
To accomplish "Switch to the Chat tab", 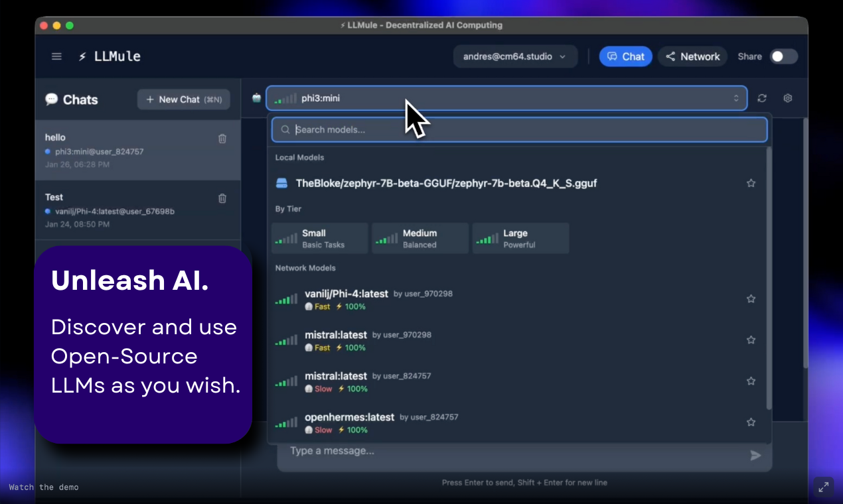I will coord(625,56).
